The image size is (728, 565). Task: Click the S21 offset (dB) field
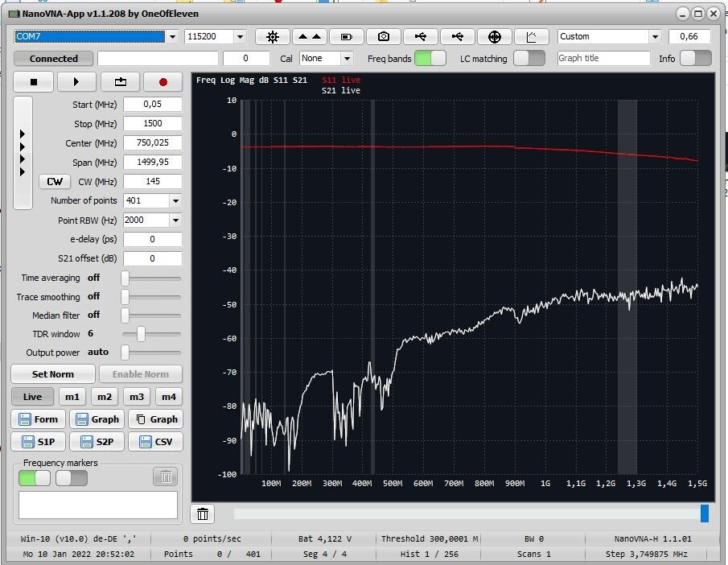152,258
